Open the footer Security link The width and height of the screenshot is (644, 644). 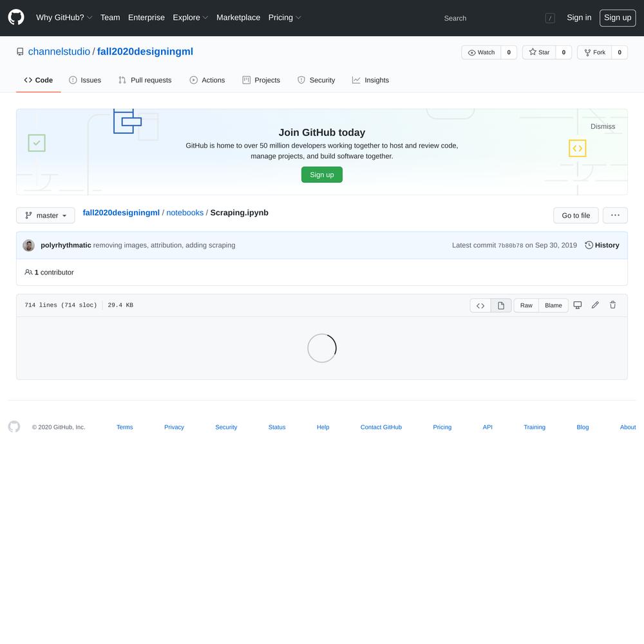(226, 427)
